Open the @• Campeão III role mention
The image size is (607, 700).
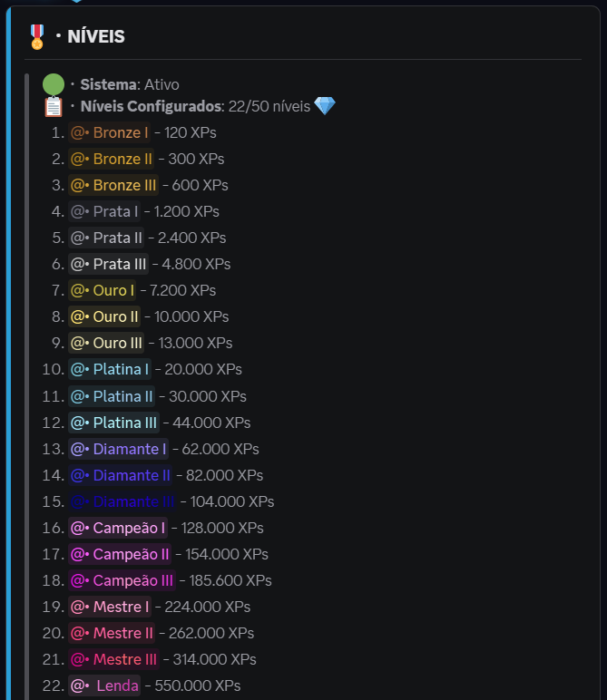122,580
